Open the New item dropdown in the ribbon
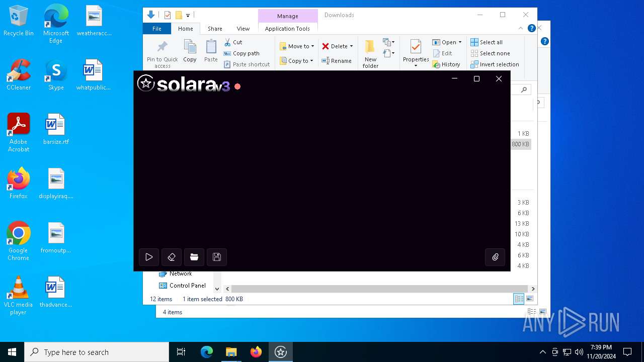This screenshot has height=362, width=644. tap(389, 42)
